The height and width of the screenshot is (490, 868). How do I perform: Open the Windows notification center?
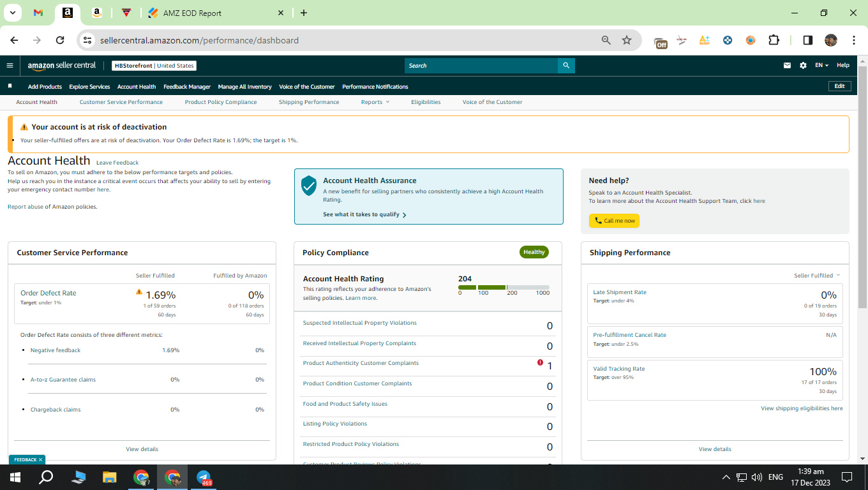(x=847, y=477)
